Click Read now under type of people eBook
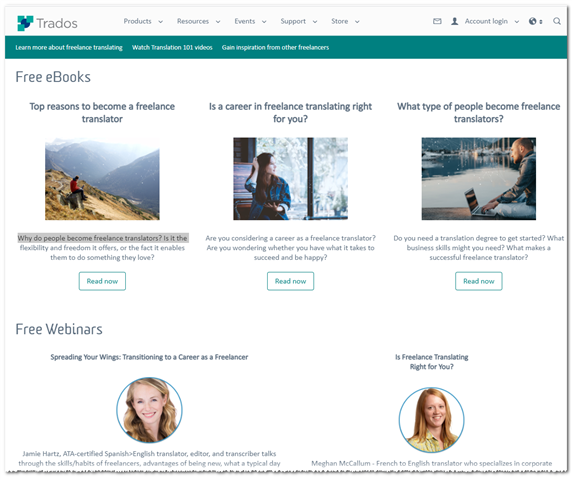 pos(479,281)
